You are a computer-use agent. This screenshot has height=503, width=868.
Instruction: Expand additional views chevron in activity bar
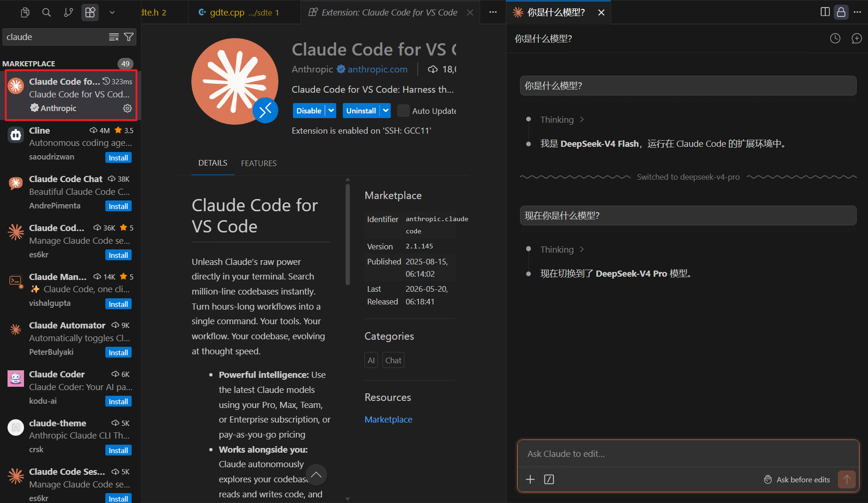(112, 12)
